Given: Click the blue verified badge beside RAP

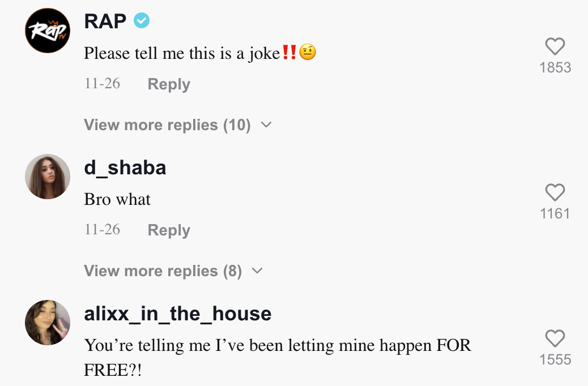Looking at the screenshot, I should point(142,21).
